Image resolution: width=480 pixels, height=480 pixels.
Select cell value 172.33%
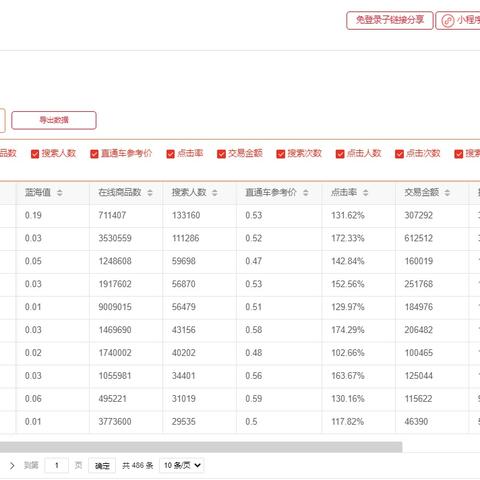pyautogui.click(x=348, y=238)
